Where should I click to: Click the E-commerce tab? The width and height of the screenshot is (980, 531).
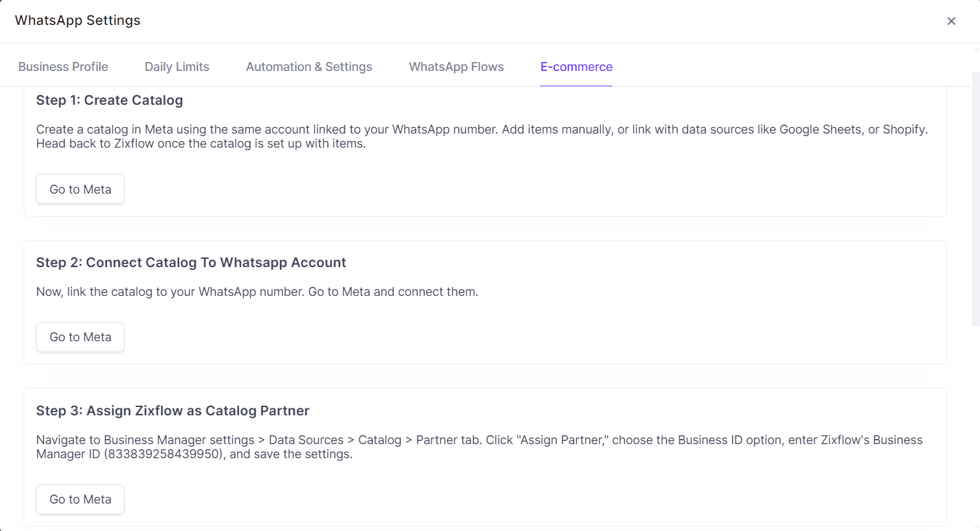tap(576, 66)
